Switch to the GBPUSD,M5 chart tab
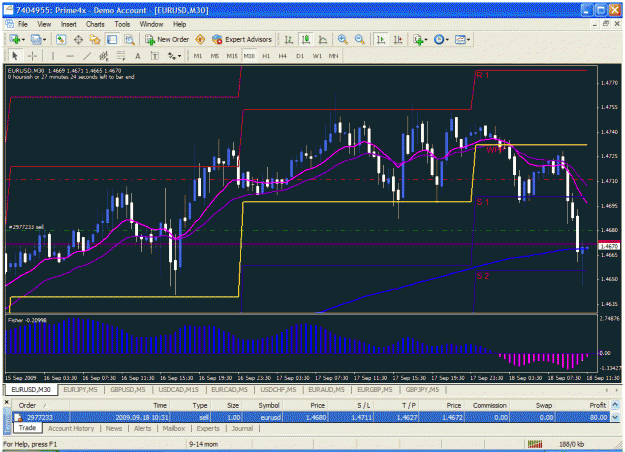This screenshot has width=625, height=452. click(128, 390)
